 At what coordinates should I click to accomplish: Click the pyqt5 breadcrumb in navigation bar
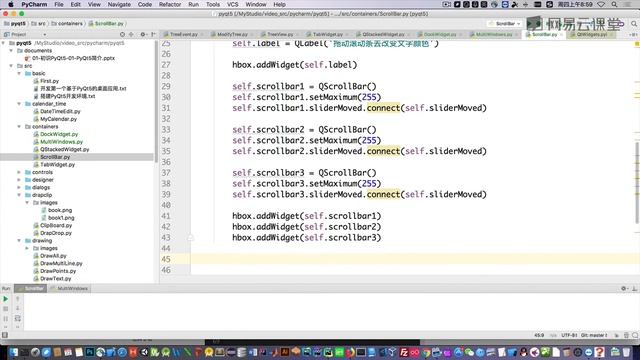(x=18, y=24)
